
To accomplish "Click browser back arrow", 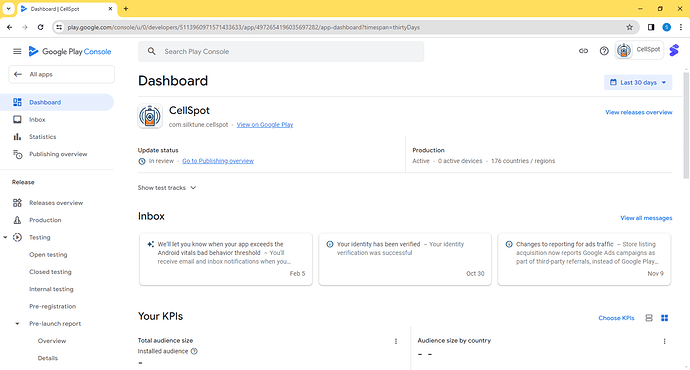I will [10, 27].
